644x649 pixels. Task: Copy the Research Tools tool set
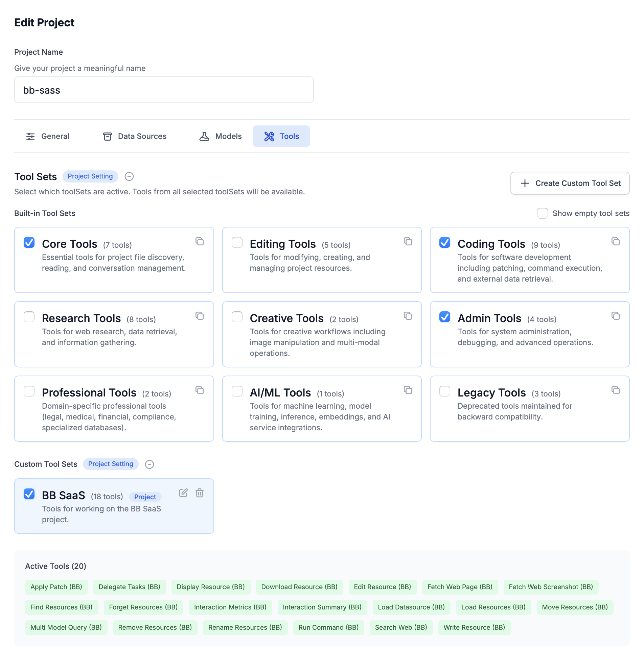pos(200,316)
